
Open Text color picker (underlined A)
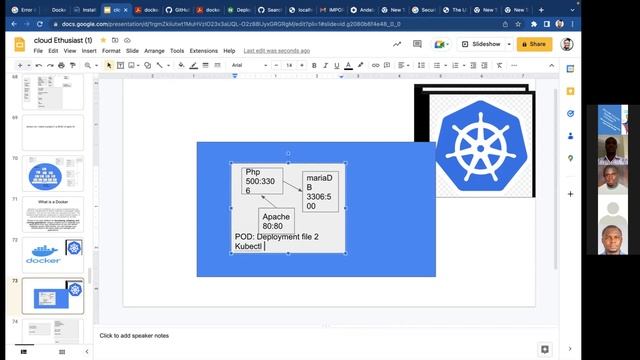tap(348, 65)
